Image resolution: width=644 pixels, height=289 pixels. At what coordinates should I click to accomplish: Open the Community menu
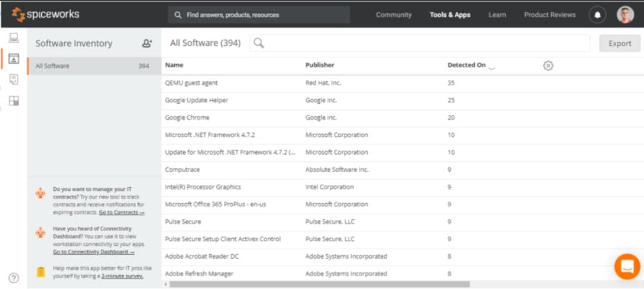pos(394,15)
